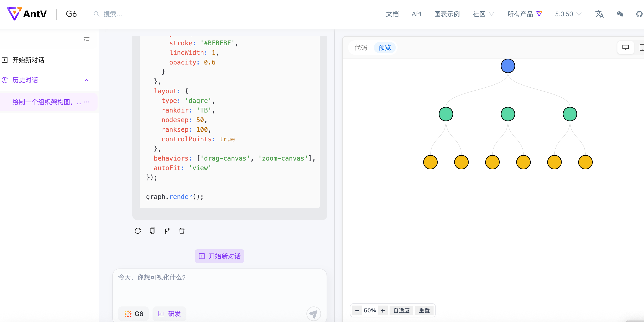Copy the code with copy icon
This screenshot has width=644, height=322.
tap(152, 231)
